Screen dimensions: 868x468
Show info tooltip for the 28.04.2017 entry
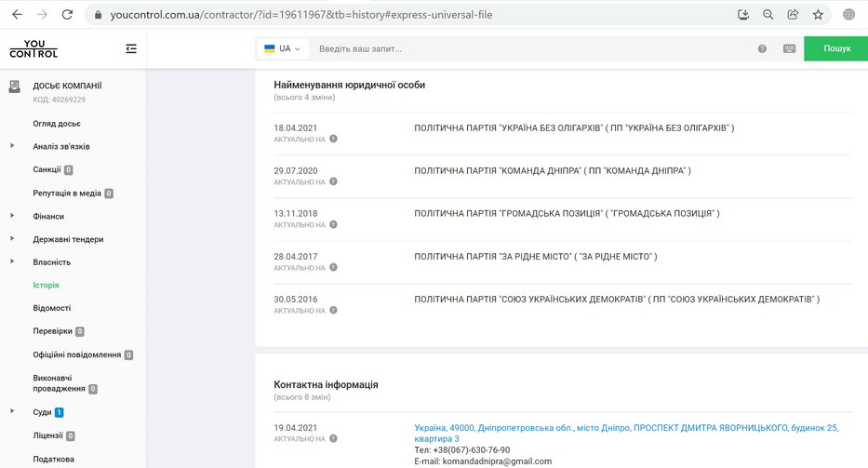point(333,268)
